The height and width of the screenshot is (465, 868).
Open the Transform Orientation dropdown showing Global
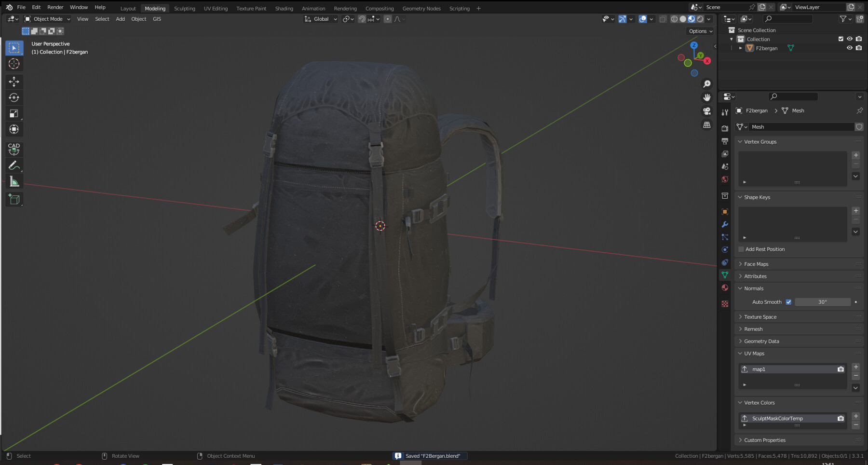click(320, 19)
